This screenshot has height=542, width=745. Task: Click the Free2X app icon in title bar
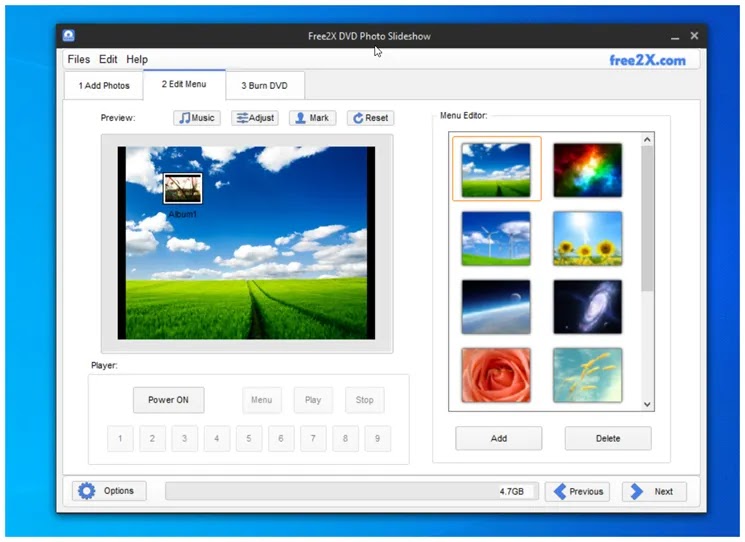(68, 36)
